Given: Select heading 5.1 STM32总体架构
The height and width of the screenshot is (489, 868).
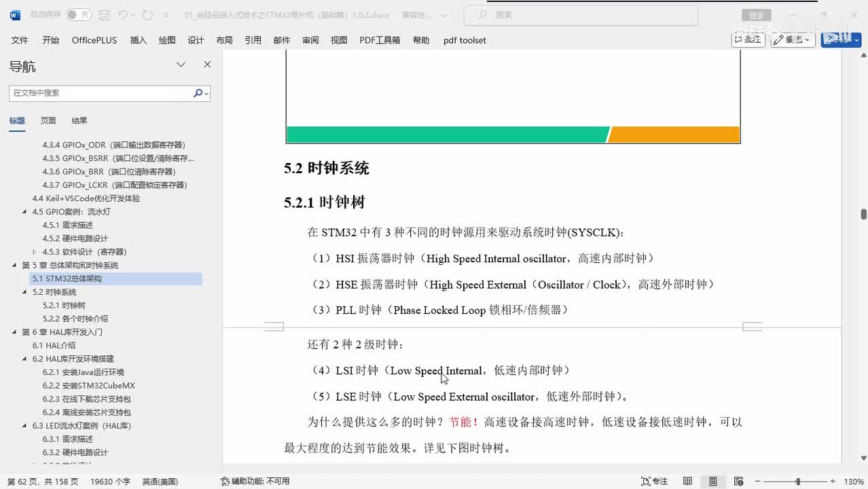Looking at the screenshot, I should pos(116,278).
